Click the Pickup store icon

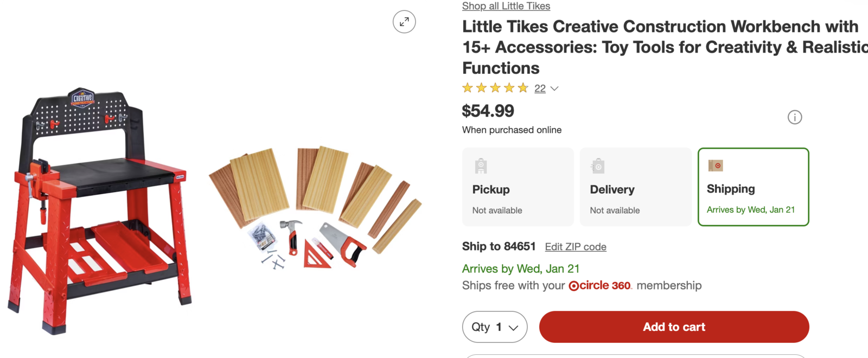481,166
